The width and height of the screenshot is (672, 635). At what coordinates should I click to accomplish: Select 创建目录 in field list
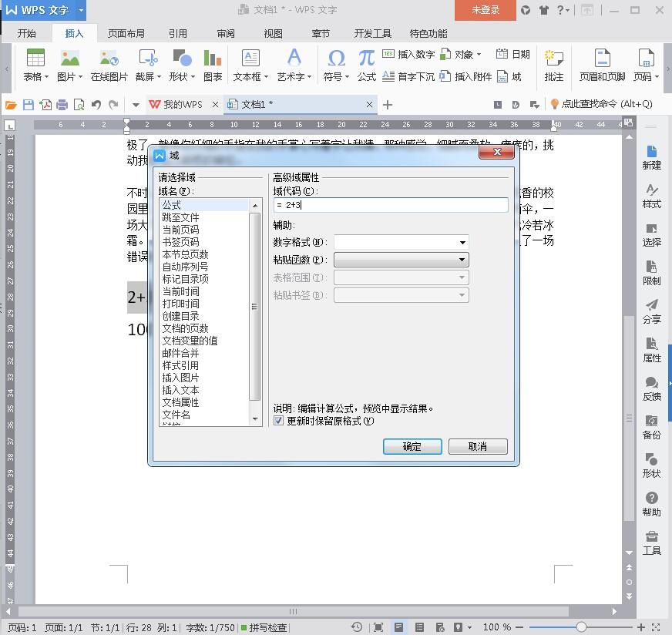coord(180,316)
